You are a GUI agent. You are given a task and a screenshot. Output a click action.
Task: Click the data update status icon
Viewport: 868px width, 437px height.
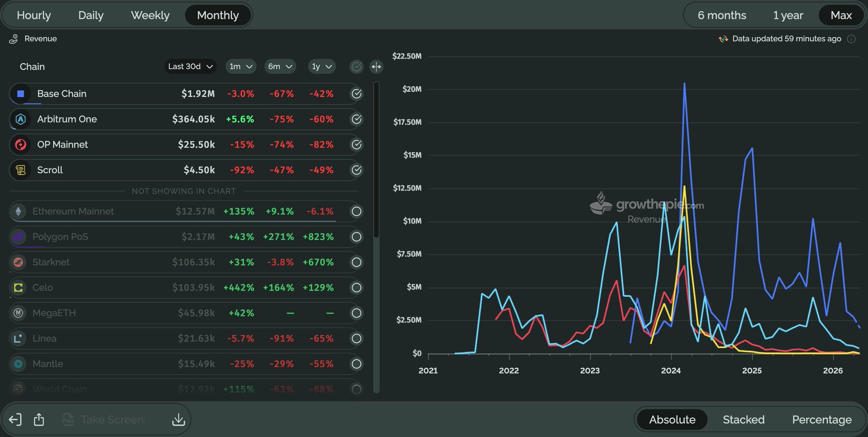click(x=723, y=39)
